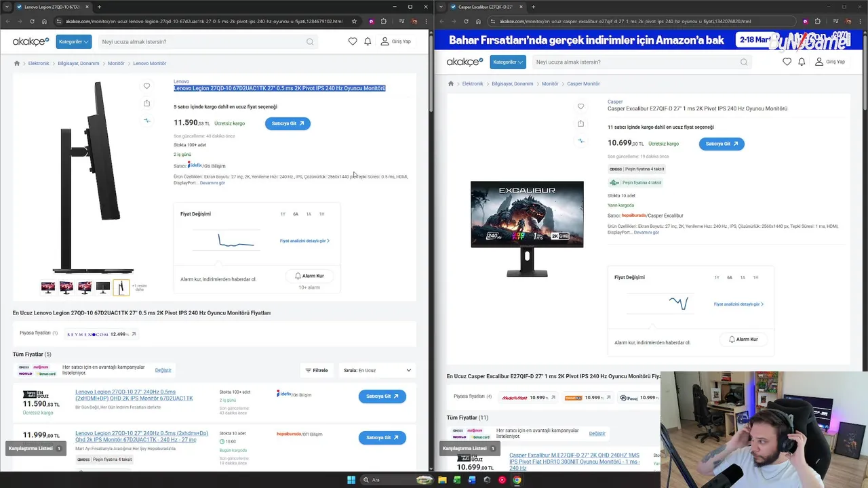Select 1Y range in Casper price chart
The height and width of the screenshot is (488, 868).
pos(717,277)
